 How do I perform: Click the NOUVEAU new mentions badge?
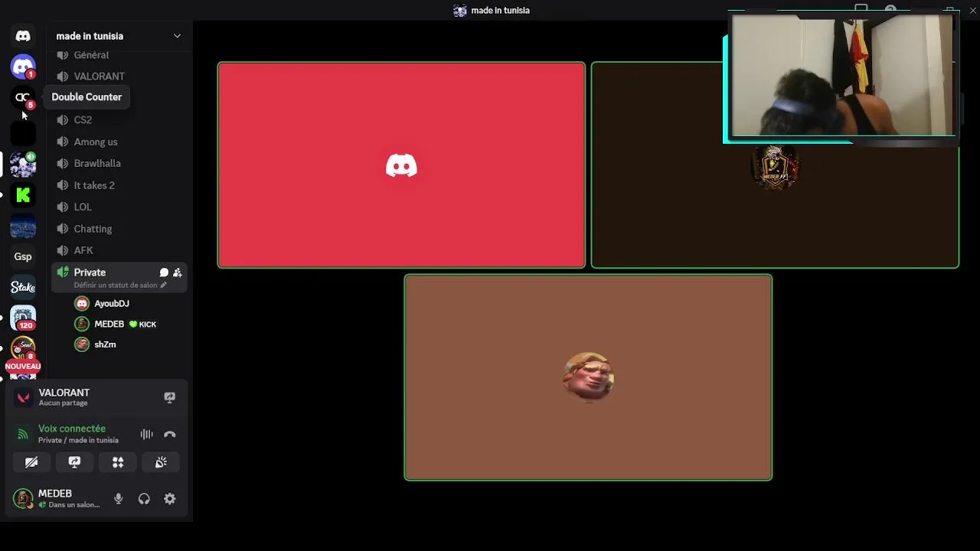tap(23, 367)
